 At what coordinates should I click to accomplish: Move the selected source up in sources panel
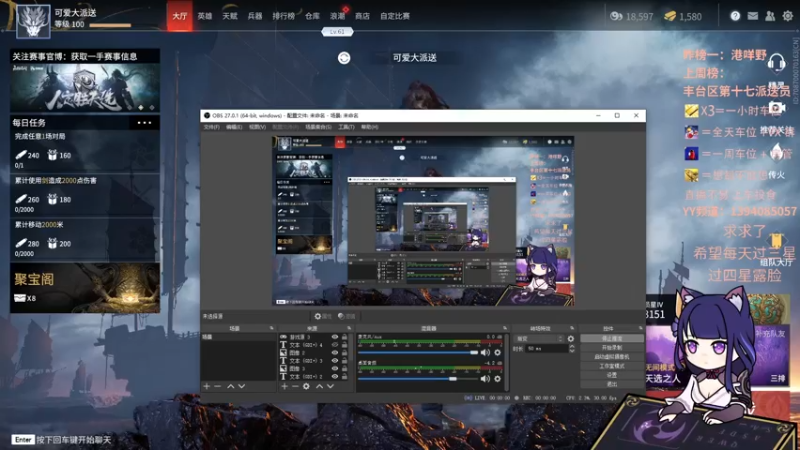coord(319,386)
